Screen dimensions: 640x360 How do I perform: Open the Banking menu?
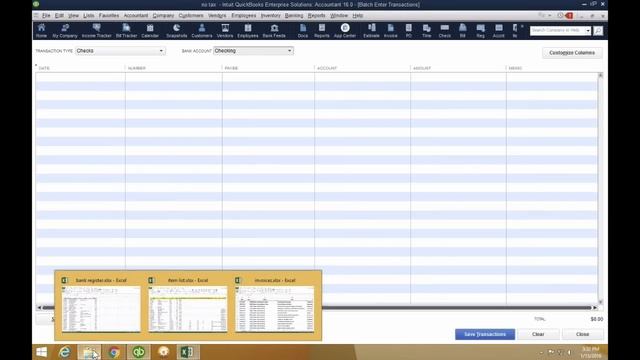(294, 16)
